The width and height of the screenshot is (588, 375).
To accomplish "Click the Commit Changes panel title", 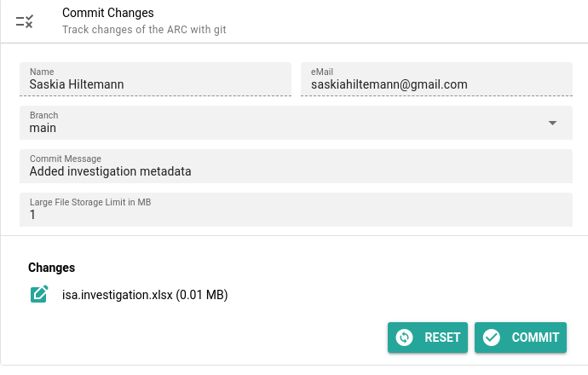I will pos(108,13).
